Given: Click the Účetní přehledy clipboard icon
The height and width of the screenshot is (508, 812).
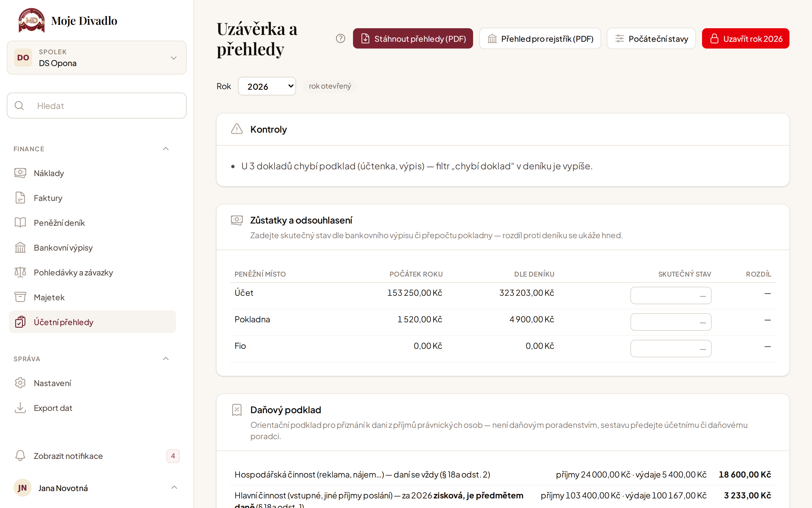Looking at the screenshot, I should point(20,322).
